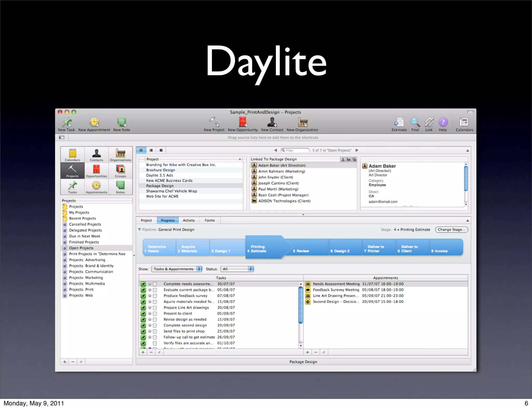Add a list with sidebar plus button
Screen dimensions: 532x409
click(65, 362)
